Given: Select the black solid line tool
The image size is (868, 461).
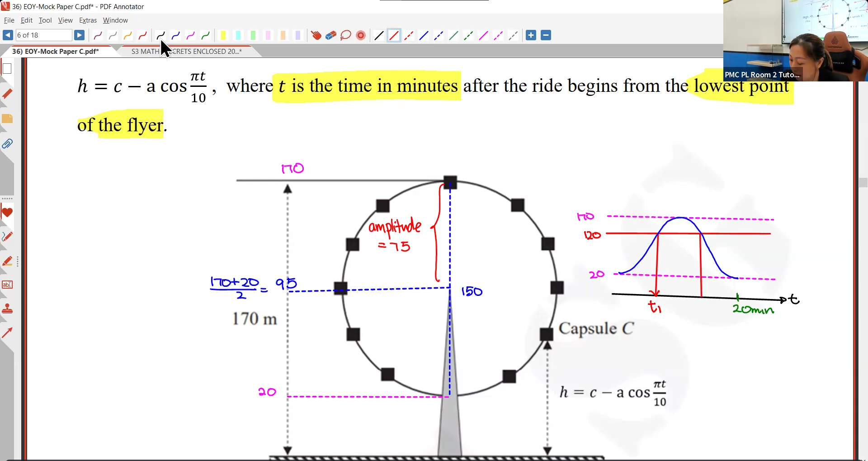Looking at the screenshot, I should (x=379, y=35).
